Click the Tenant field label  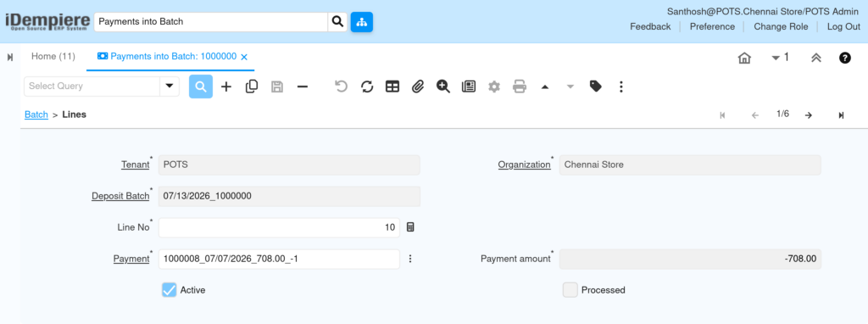pos(135,165)
